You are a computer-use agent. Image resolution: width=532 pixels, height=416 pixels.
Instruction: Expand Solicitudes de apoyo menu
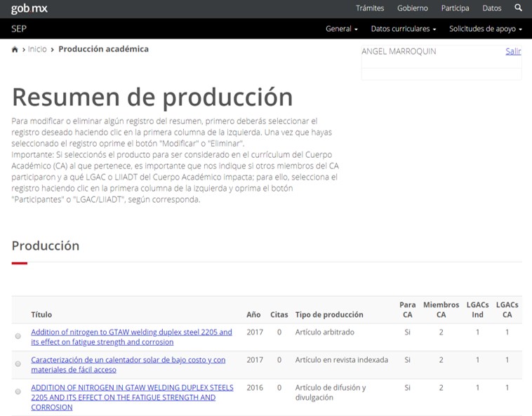(486, 29)
